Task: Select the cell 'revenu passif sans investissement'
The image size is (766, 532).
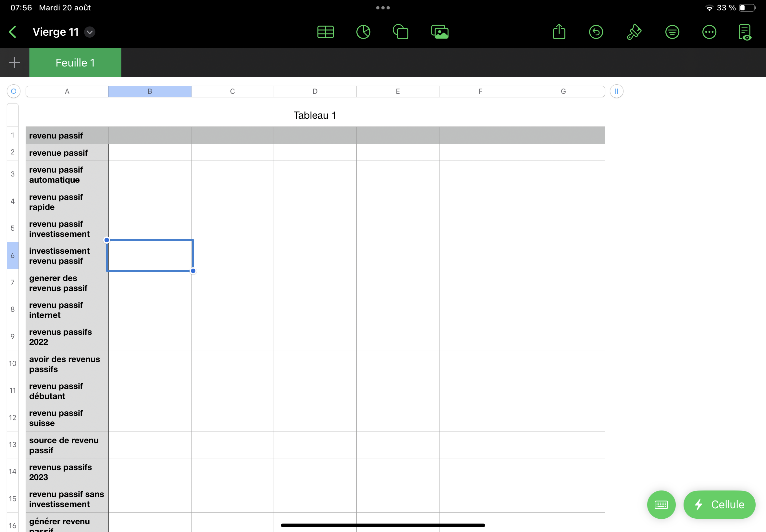Action: coord(67,499)
